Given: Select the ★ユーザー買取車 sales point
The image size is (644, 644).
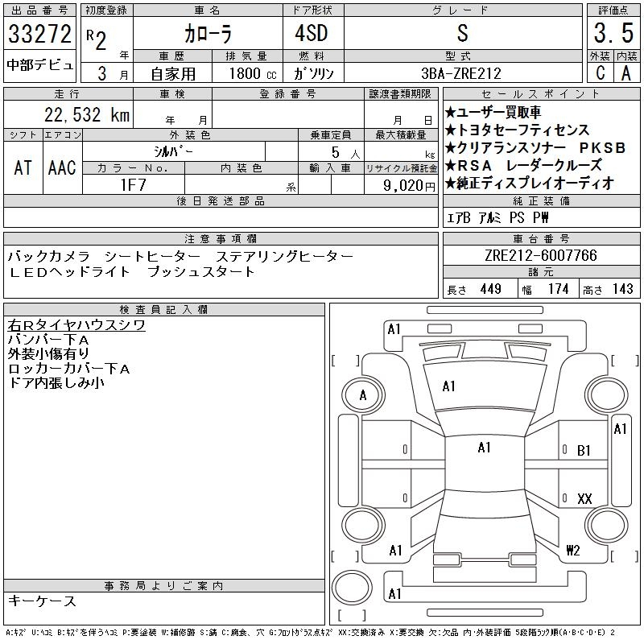Looking at the screenshot, I should (x=493, y=112).
